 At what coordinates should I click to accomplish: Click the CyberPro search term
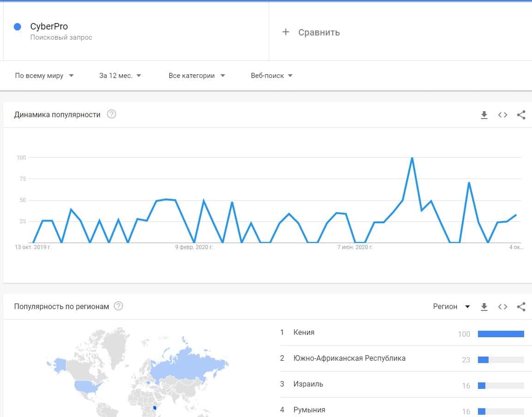pos(49,27)
